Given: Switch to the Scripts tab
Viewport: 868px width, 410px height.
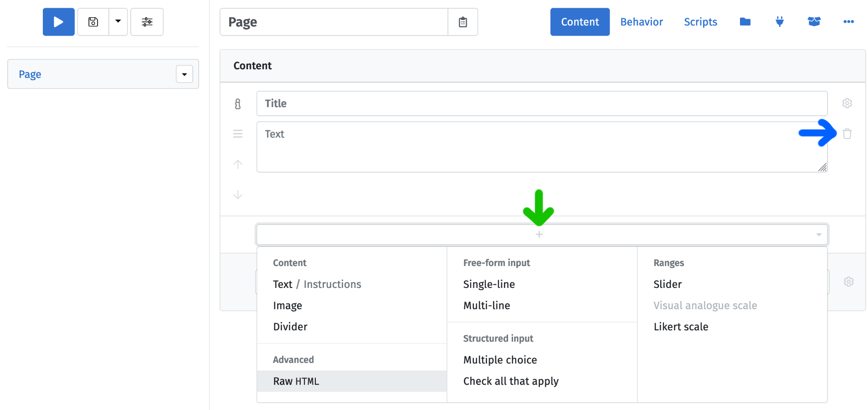Looking at the screenshot, I should (700, 22).
